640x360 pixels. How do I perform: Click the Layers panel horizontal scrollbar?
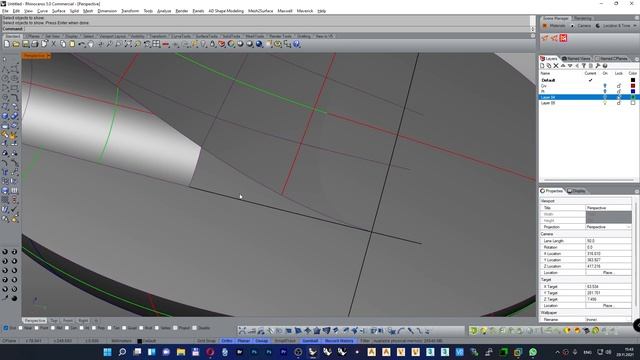[589, 180]
